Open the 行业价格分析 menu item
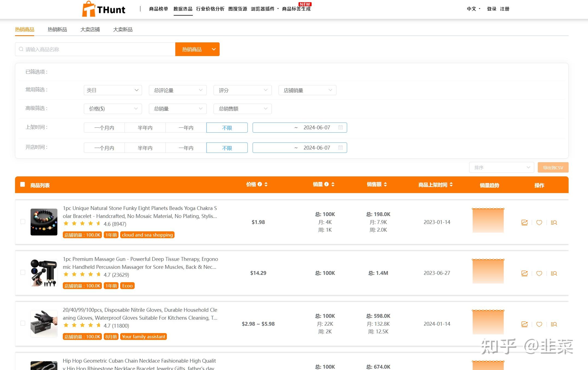Screen dimensions: 588x370 [x=210, y=9]
